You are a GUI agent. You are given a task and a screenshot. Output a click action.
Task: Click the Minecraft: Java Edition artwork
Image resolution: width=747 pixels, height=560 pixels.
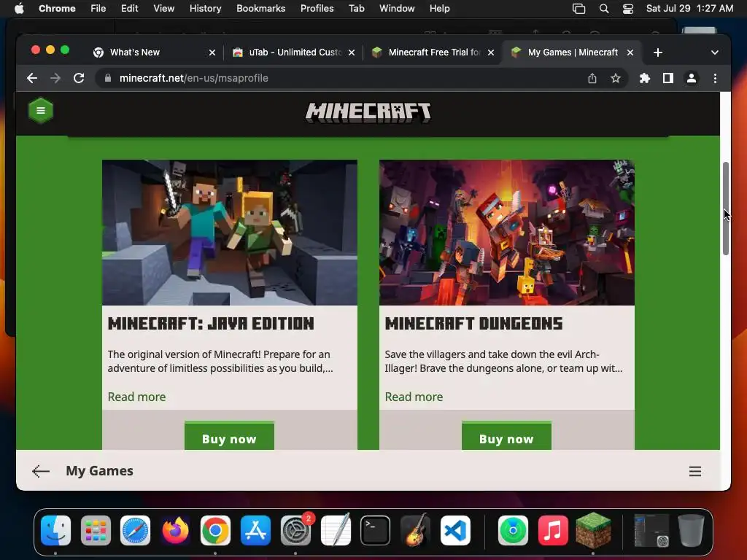coord(230,233)
